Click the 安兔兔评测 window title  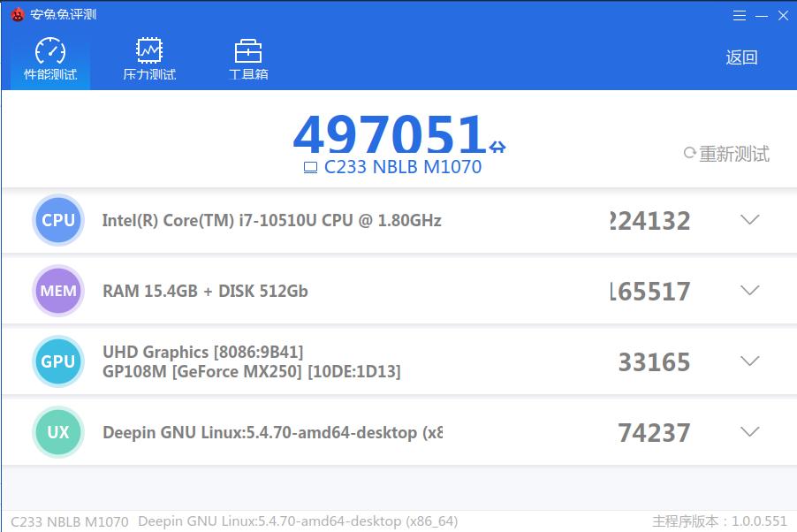[63, 14]
